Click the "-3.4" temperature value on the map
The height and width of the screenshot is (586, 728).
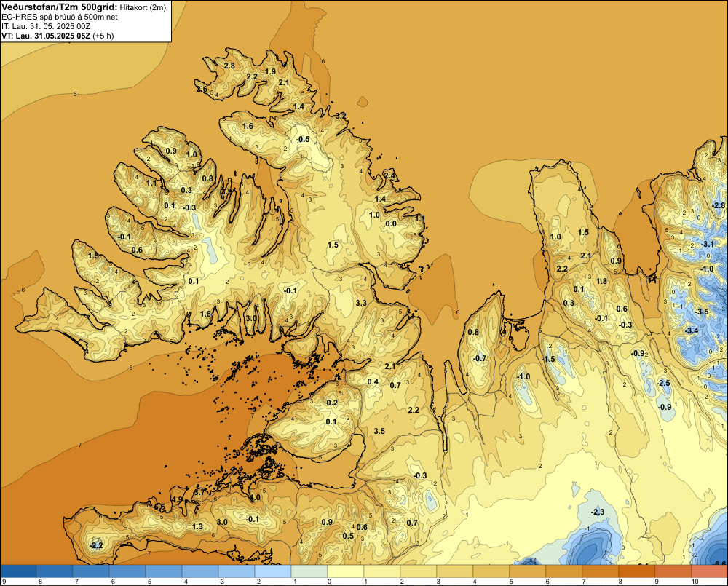(692, 330)
